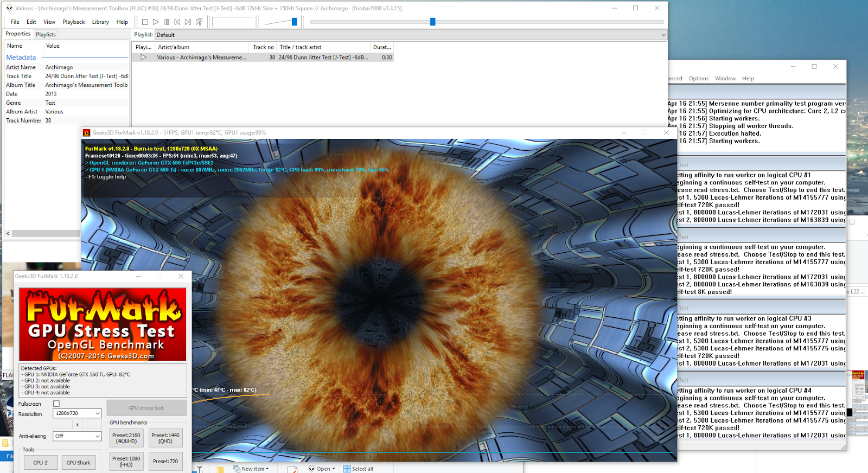Run the Preset:2160 (4K/UHD) benchmark
The height and width of the screenshot is (473, 868).
(126, 438)
